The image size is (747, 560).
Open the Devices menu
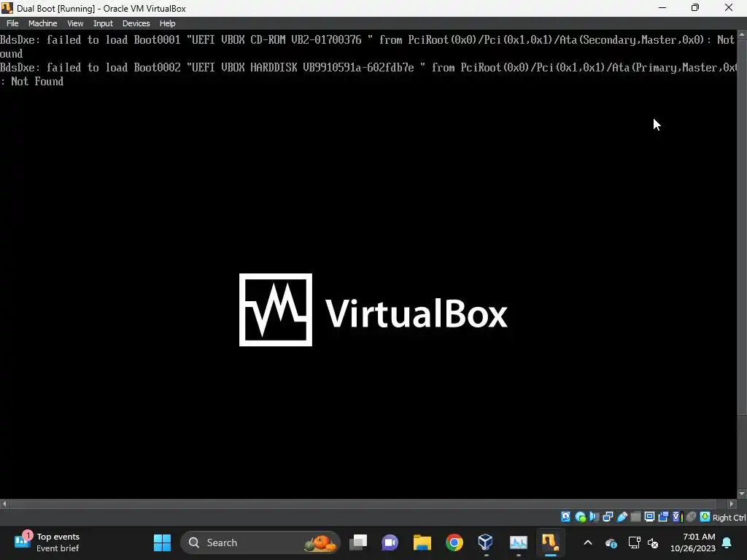pyautogui.click(x=136, y=23)
